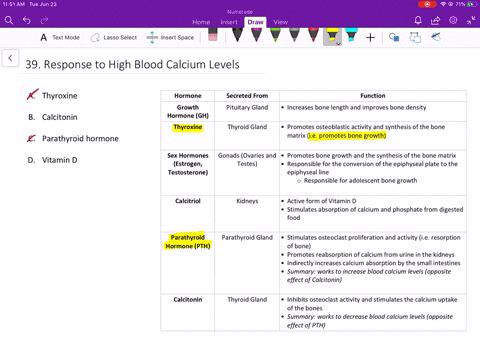Open the shapes tool
Viewport: 480px width, 360px height.
(x=394, y=37)
